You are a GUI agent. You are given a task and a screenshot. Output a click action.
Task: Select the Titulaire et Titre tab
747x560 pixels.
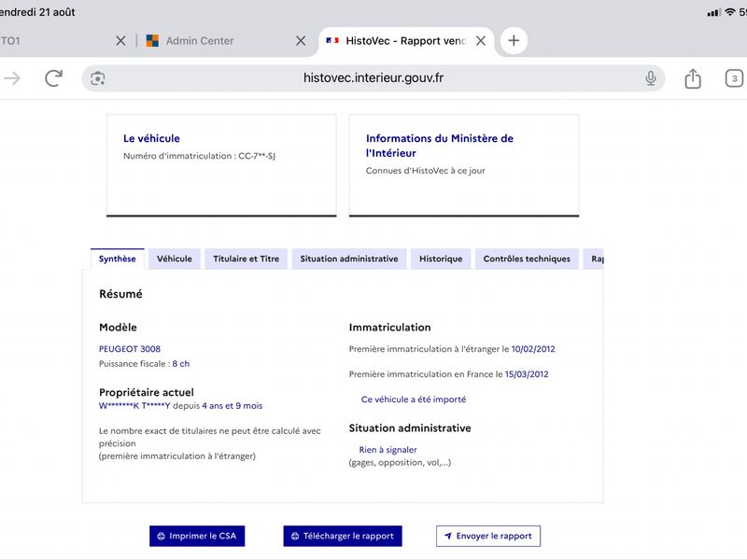pos(246,259)
